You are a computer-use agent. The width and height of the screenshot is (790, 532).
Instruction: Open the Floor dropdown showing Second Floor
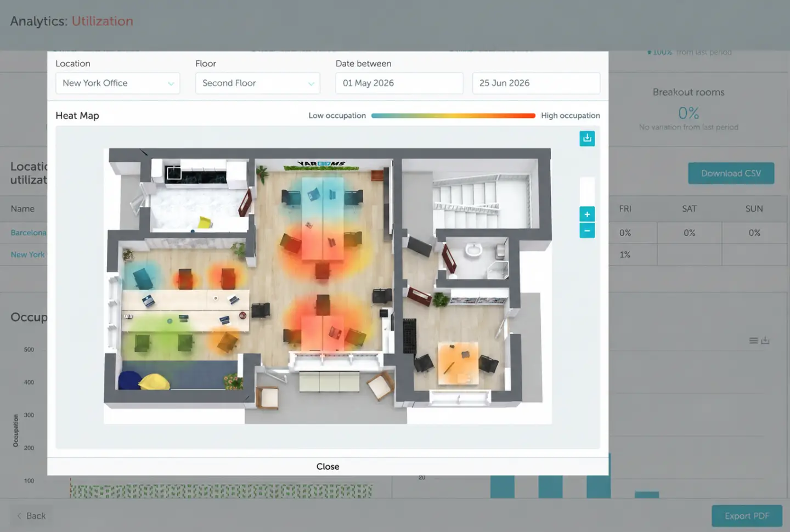click(x=258, y=83)
